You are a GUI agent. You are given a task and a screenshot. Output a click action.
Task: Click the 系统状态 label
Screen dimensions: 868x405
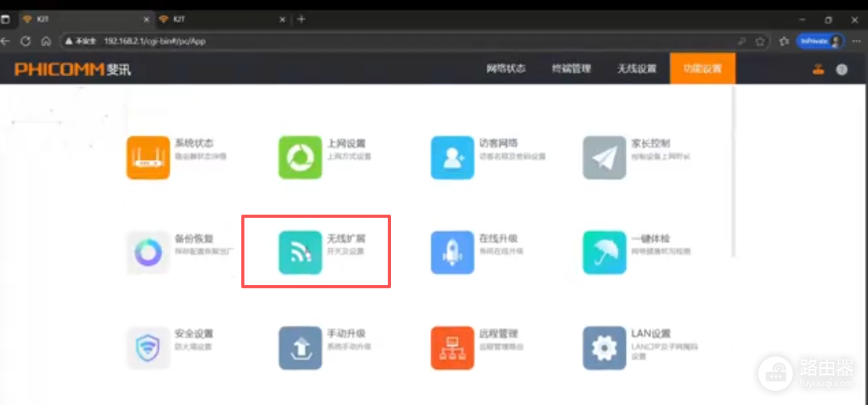(x=194, y=143)
